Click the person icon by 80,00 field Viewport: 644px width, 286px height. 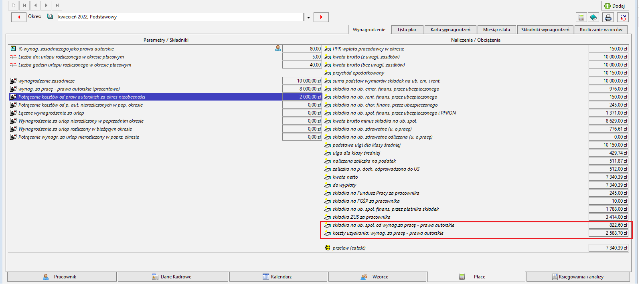click(x=278, y=48)
